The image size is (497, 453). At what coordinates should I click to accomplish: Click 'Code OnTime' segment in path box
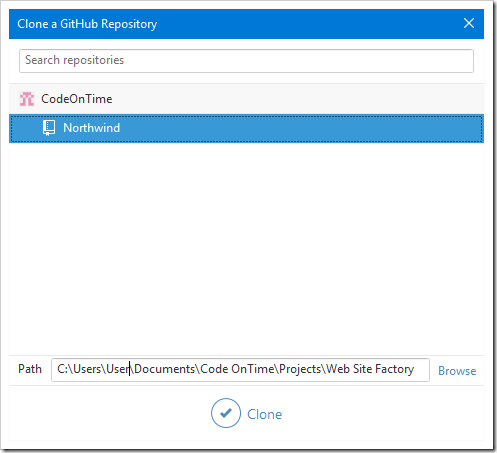click(x=237, y=369)
